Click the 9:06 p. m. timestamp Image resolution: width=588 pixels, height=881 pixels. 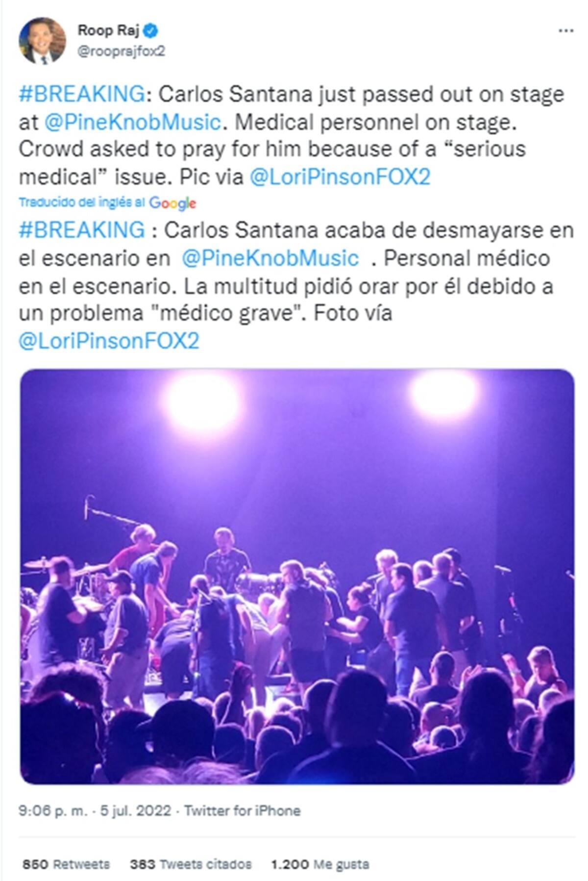[53, 810]
